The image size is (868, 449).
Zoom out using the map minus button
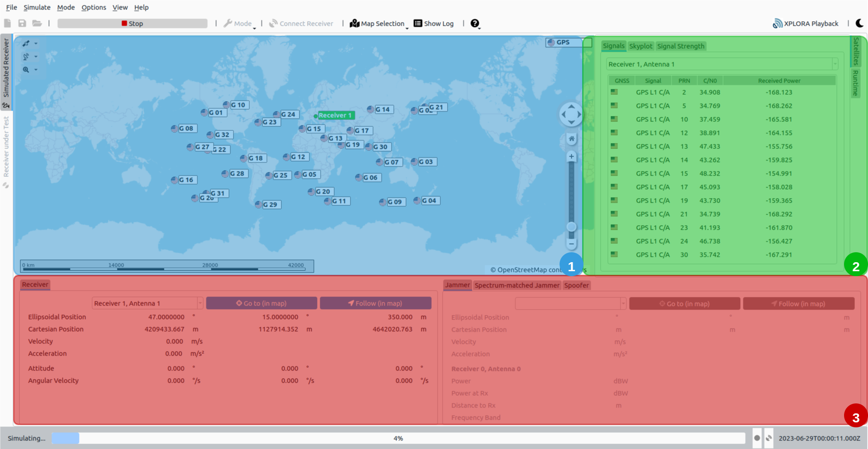(571, 244)
